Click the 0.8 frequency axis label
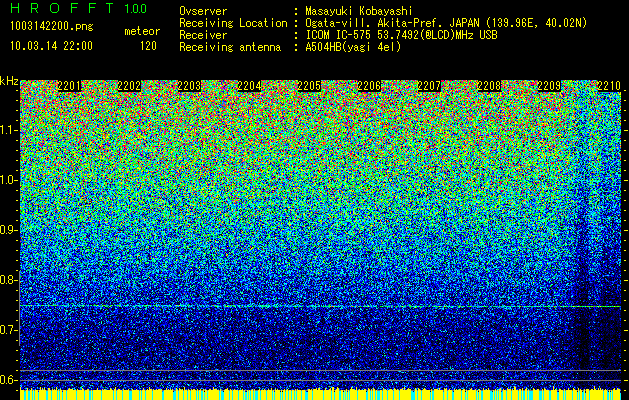The width and height of the screenshot is (629, 400). point(9,280)
